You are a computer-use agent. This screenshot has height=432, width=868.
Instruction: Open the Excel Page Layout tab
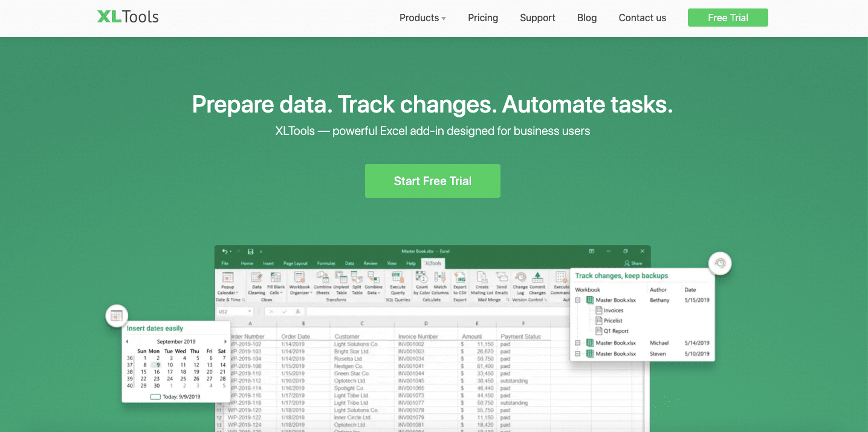pyautogui.click(x=296, y=263)
